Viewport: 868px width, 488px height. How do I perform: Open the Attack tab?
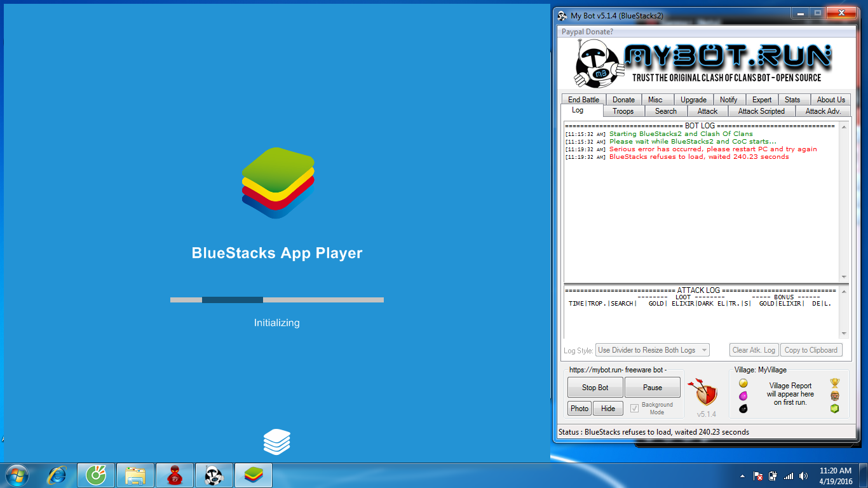[707, 111]
